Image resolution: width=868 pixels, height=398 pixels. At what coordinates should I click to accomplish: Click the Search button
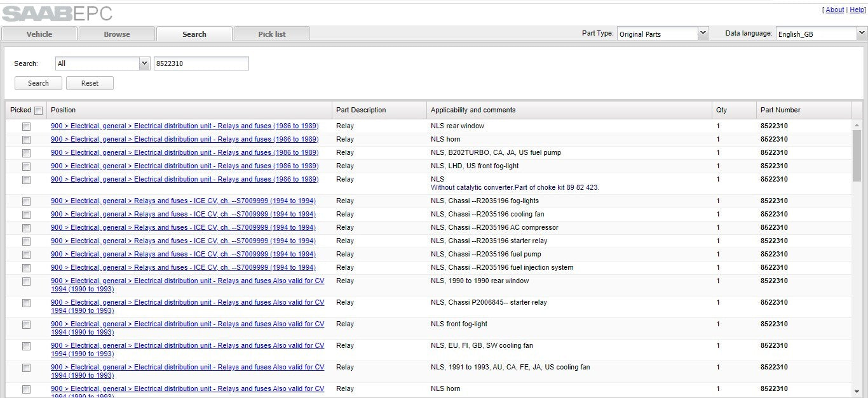[38, 83]
